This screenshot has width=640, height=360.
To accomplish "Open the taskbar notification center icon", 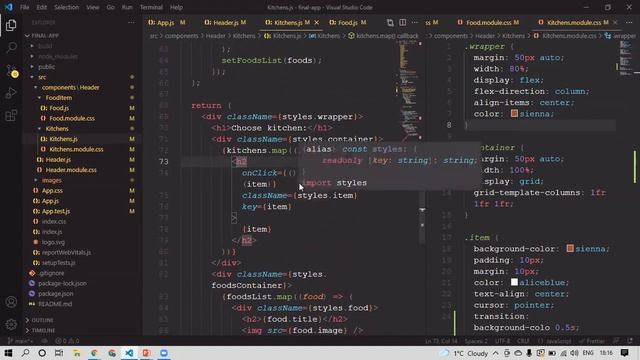I will tap(624, 353).
